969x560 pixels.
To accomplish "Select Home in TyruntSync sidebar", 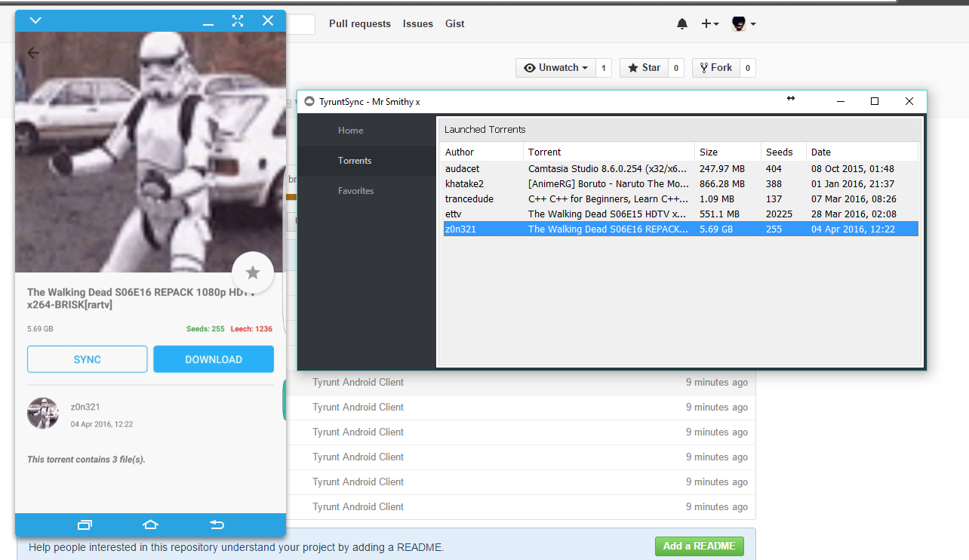I will [x=367, y=131].
